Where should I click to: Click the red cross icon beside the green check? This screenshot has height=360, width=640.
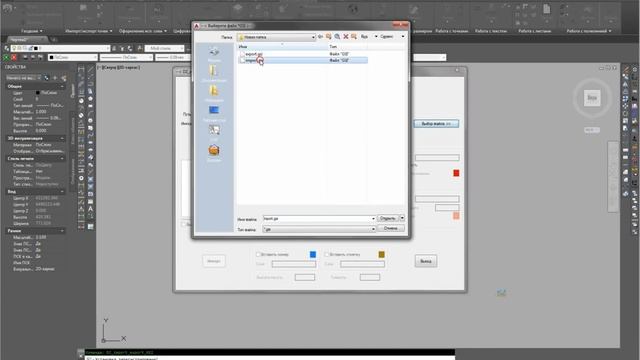point(14,58)
